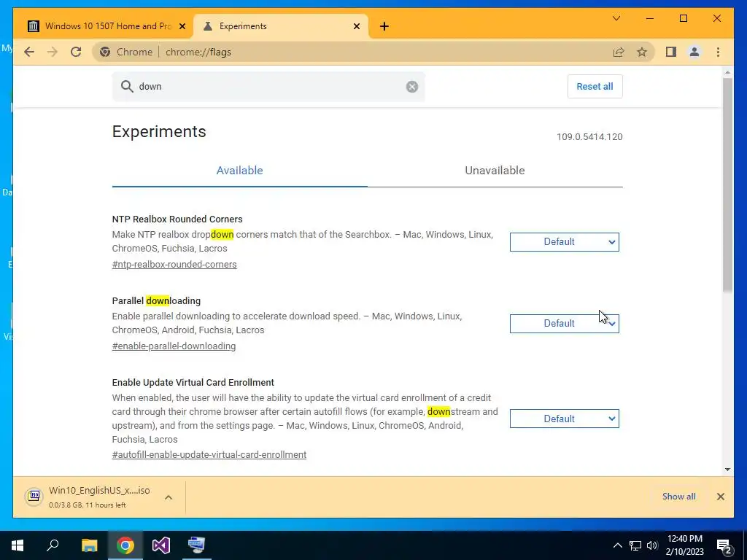Open taskbar search magnifier
Image resolution: width=747 pixels, height=560 pixels.
tap(53, 545)
